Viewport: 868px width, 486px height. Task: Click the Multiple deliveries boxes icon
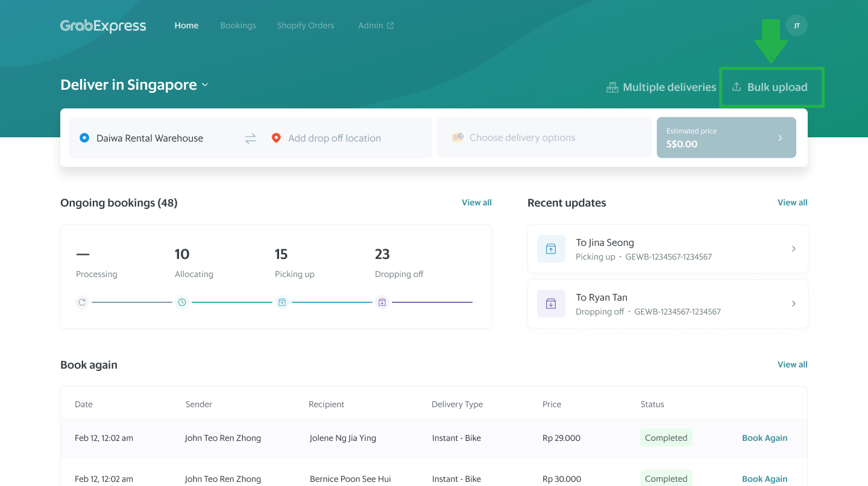coord(612,87)
